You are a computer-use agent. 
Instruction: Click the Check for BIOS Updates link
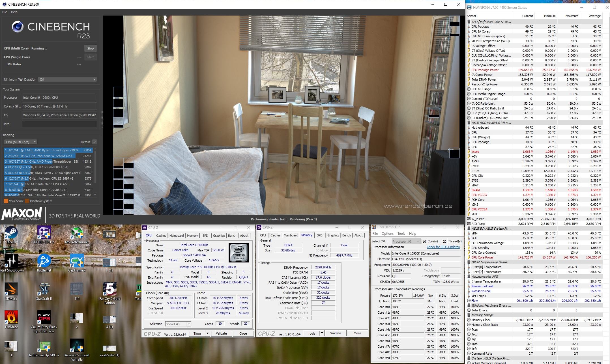[443, 247]
